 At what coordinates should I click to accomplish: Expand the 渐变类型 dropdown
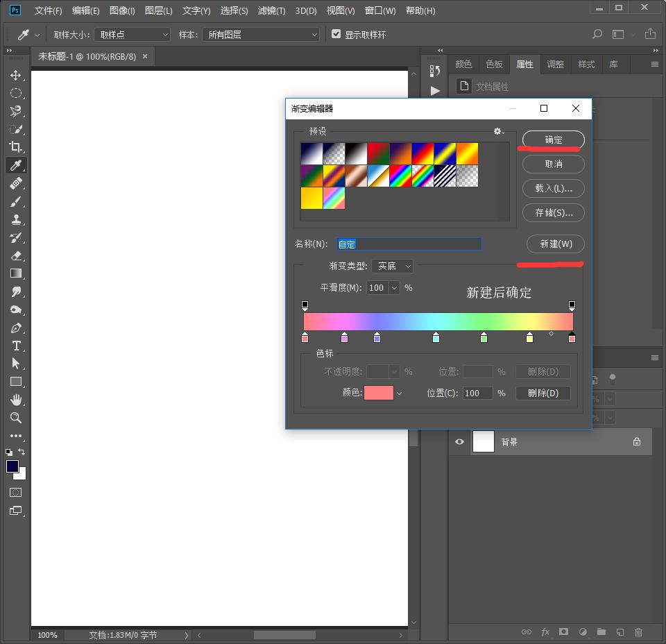(393, 266)
